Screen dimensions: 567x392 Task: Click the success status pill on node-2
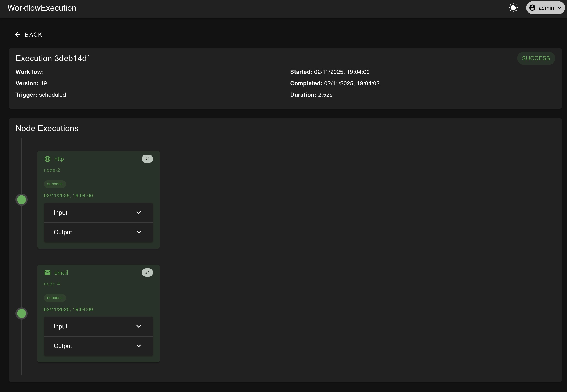[x=55, y=184]
